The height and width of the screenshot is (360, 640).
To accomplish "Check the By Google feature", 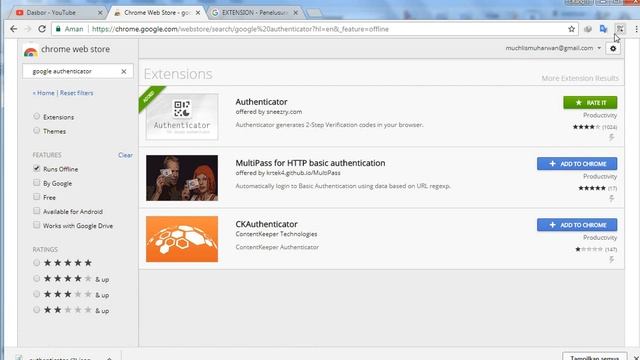I will [x=37, y=183].
